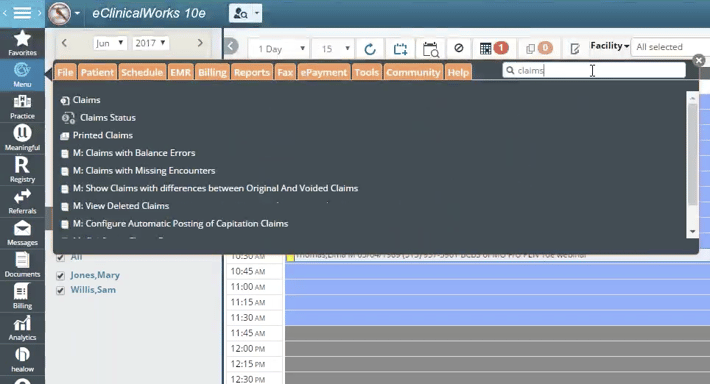Open the patient lookup icon
The height and width of the screenshot is (384, 710).
240,13
